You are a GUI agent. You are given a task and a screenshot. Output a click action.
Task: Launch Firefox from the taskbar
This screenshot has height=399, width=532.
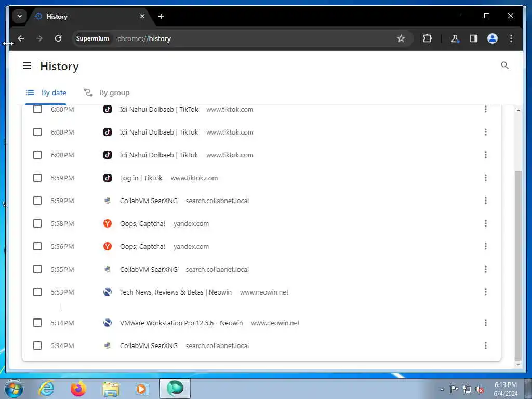[78, 389]
